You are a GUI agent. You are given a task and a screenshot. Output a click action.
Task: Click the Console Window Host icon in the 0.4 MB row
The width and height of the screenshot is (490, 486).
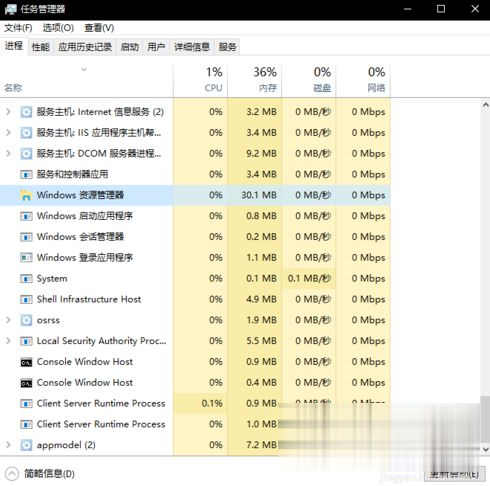pos(26,383)
